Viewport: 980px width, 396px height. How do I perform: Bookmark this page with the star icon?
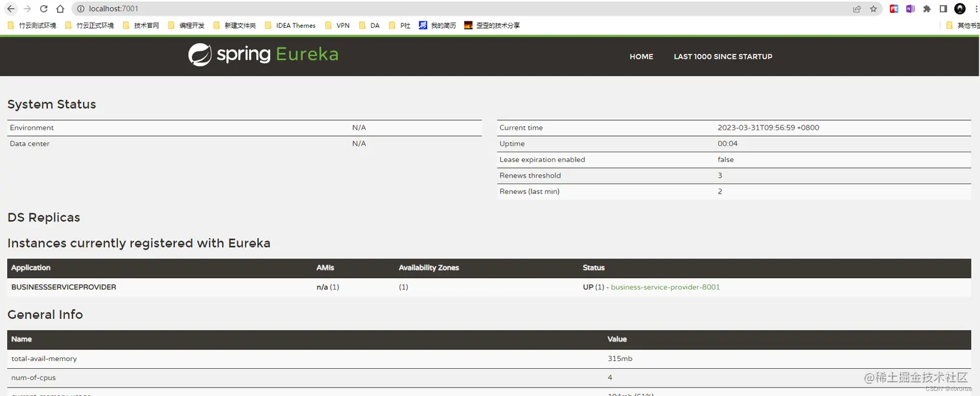873,9
